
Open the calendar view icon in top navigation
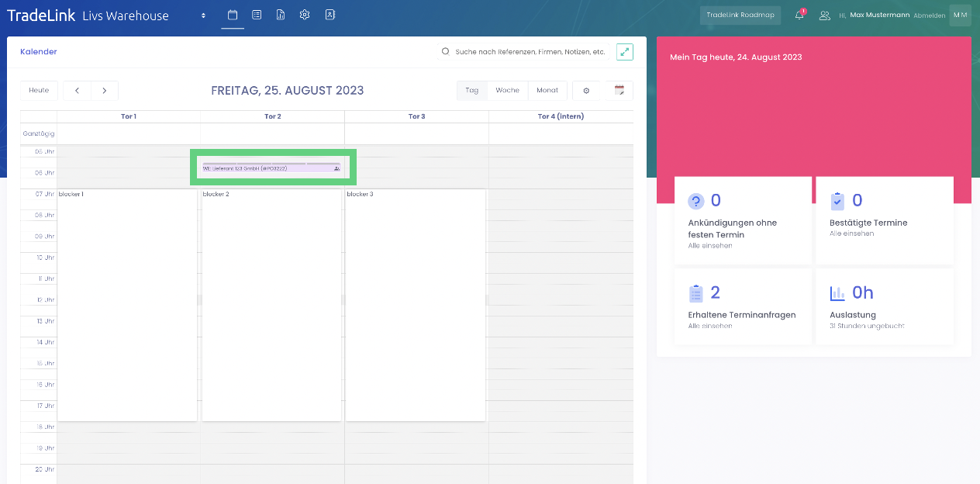point(232,15)
